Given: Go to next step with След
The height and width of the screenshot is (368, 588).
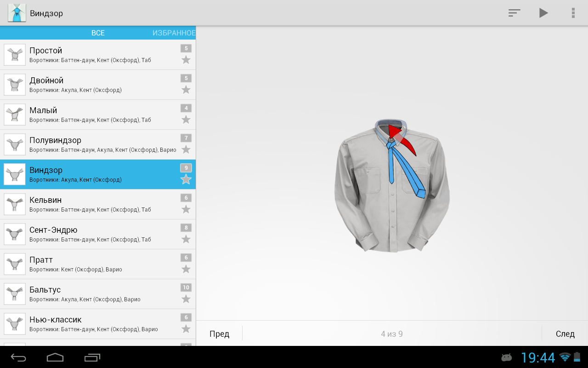Looking at the screenshot, I should (x=565, y=334).
